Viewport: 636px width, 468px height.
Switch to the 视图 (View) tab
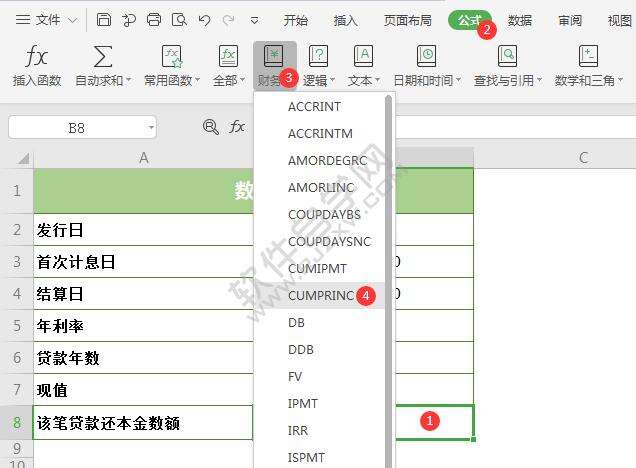(620, 20)
